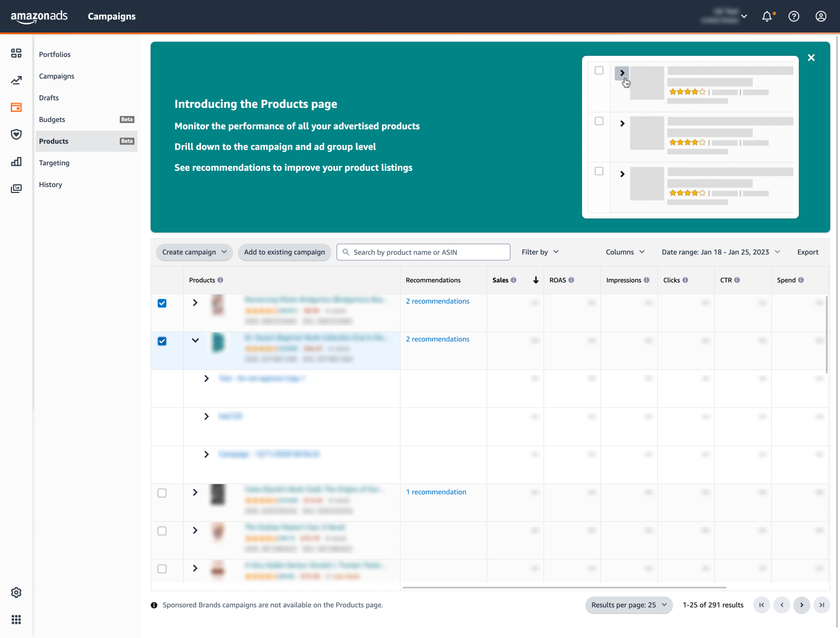The width and height of the screenshot is (840, 638).
Task: Click the 2 recommendations link
Action: point(437,301)
